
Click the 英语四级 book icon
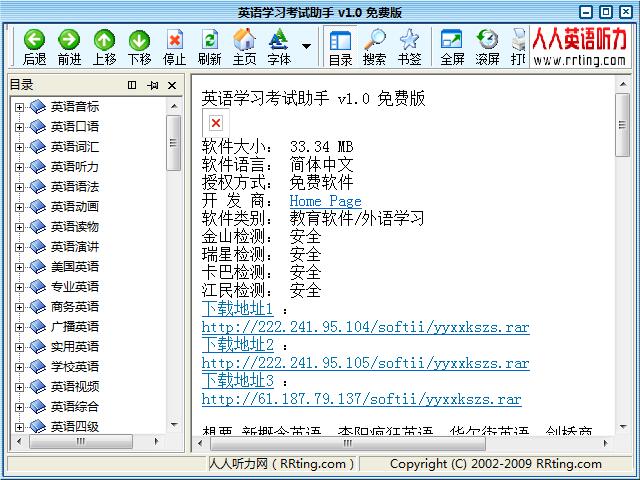pos(38,426)
